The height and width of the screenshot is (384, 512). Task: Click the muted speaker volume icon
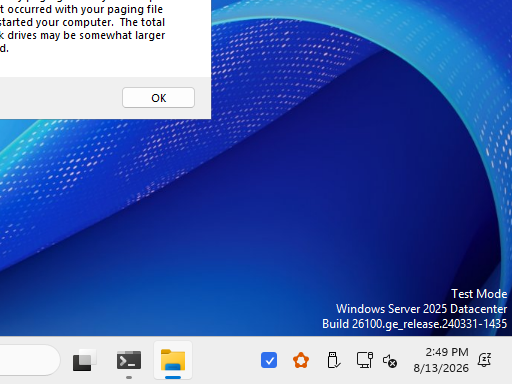point(390,361)
